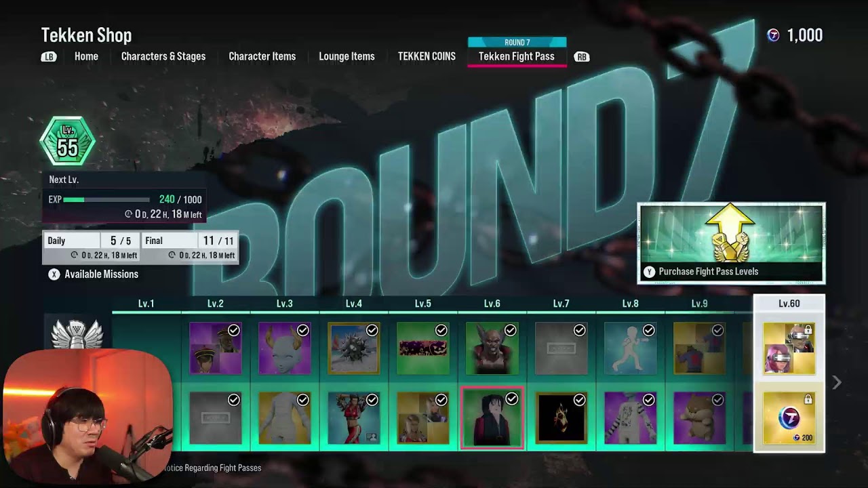868x488 pixels.
Task: Switch to Characters & Stages tab
Action: pos(163,56)
